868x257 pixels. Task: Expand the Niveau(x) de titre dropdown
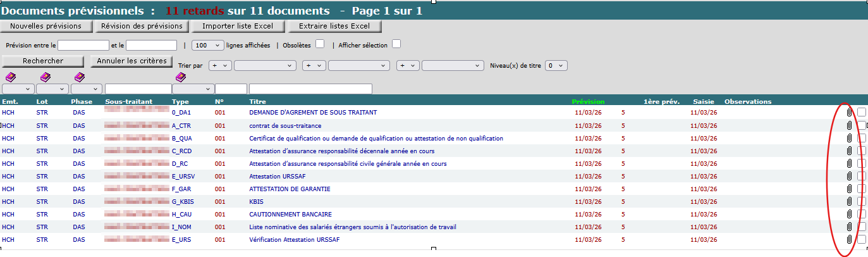pyautogui.click(x=556, y=65)
